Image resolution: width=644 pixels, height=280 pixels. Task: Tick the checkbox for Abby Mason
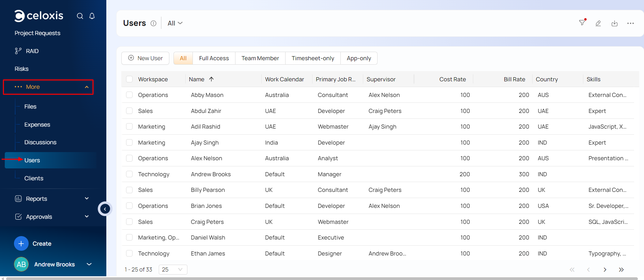point(129,95)
